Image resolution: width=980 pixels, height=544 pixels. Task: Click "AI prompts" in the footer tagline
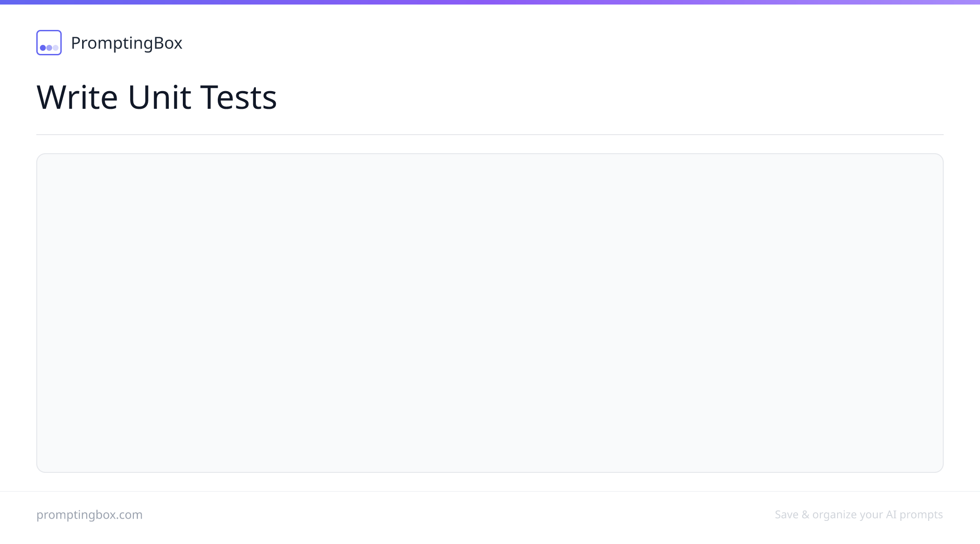(x=915, y=515)
